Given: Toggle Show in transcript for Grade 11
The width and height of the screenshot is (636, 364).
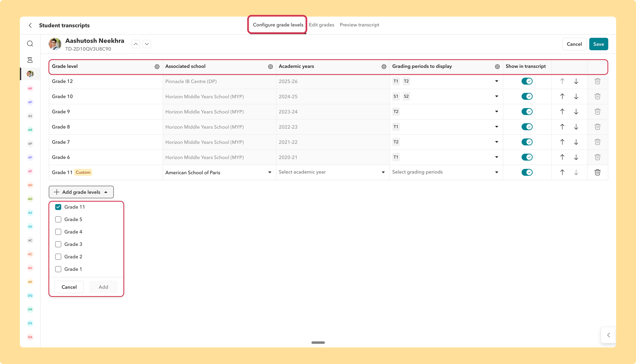Looking at the screenshot, I should [x=527, y=172].
